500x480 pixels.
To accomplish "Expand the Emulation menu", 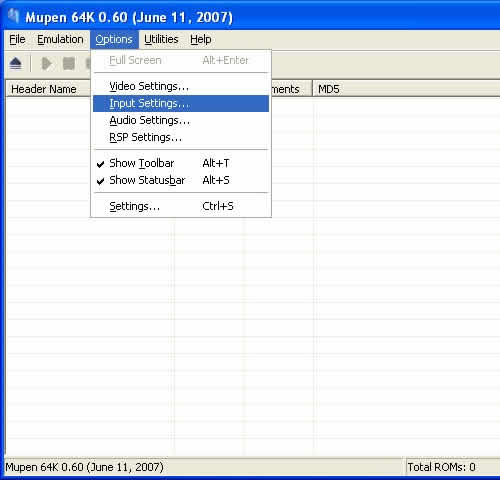I will click(60, 39).
